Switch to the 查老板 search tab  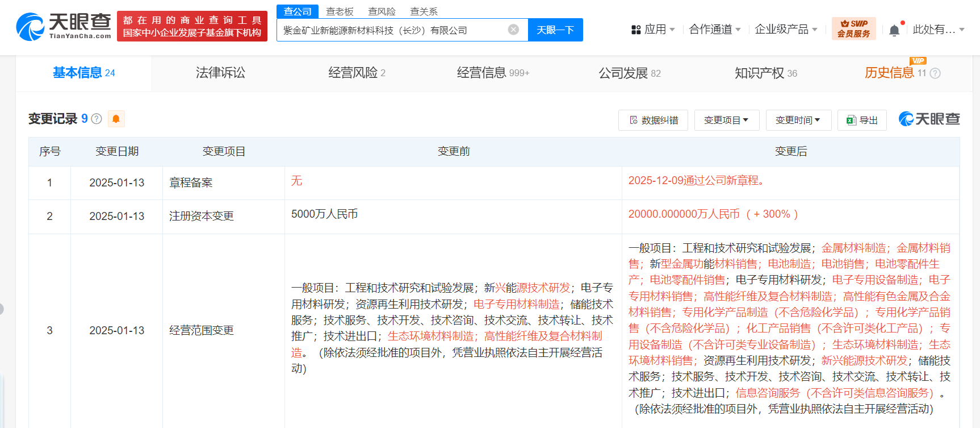340,11
